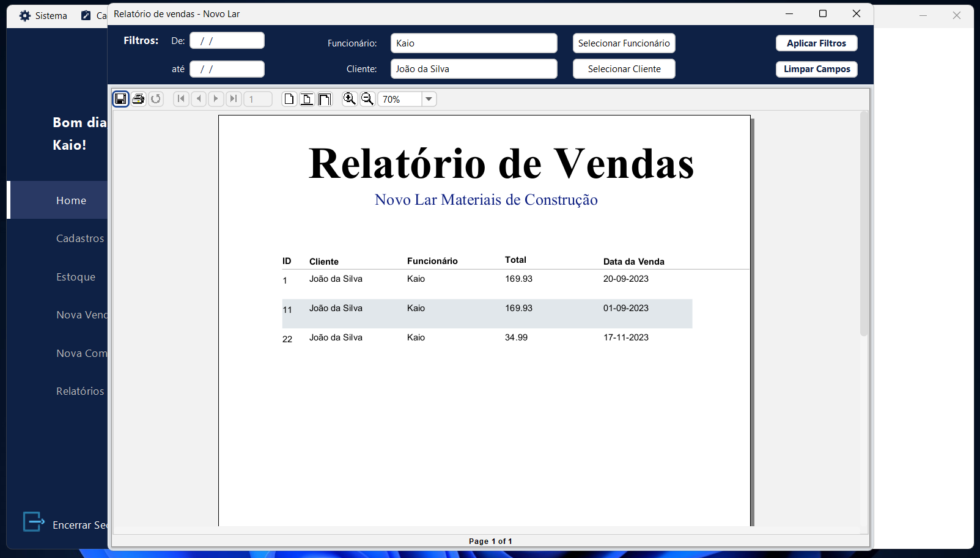980x558 pixels.
Task: Jump to the first page
Action: pos(181,98)
